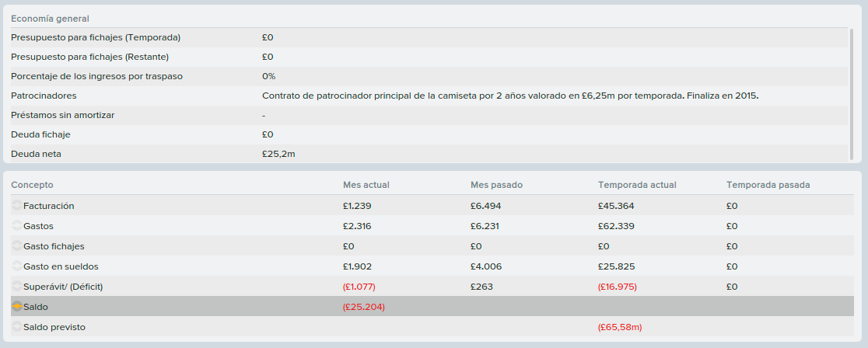Toggle the Gasto en sueldos row icon

click(x=16, y=266)
